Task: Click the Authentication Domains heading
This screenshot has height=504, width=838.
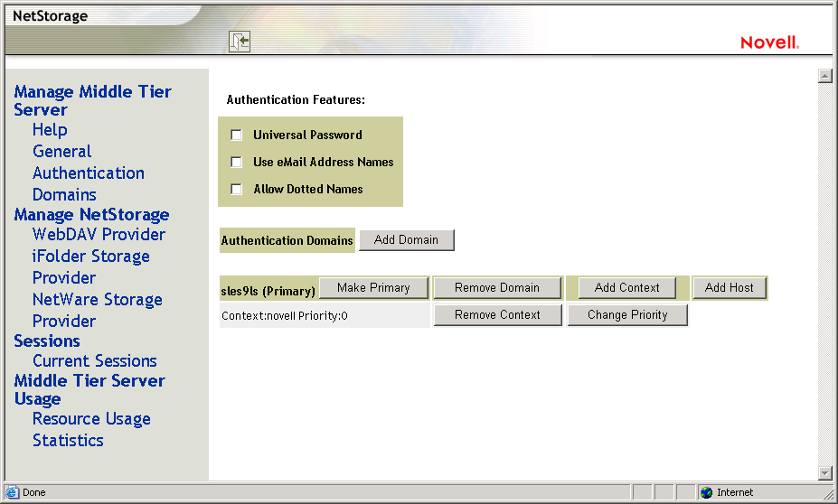Action: (x=287, y=240)
